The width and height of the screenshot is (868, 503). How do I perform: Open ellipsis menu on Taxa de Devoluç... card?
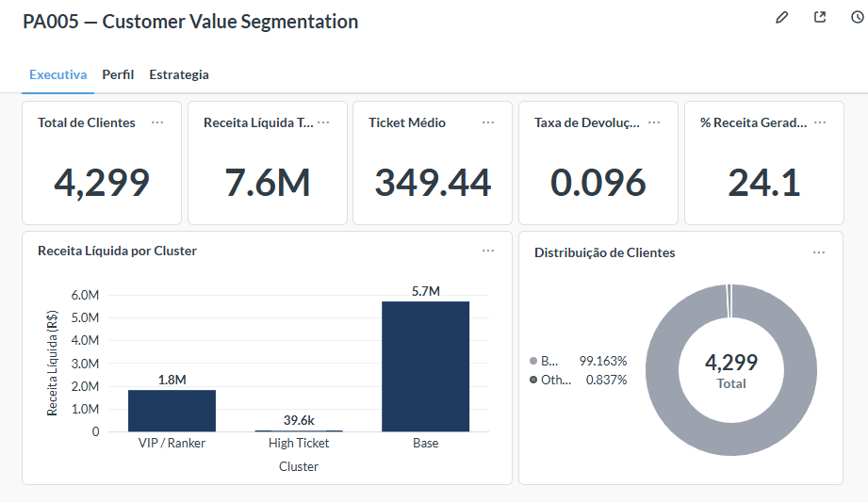pos(654,122)
